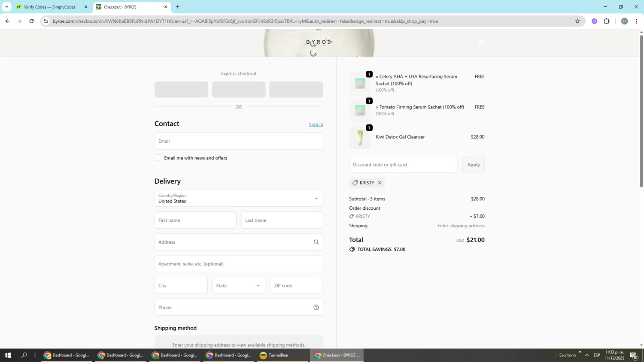Click the BYROE logo in header
This screenshot has height=362, width=644.
tap(319, 42)
